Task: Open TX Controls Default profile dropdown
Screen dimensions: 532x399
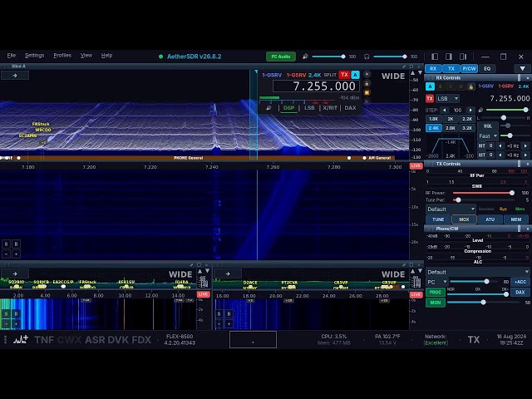Action: click(x=451, y=209)
